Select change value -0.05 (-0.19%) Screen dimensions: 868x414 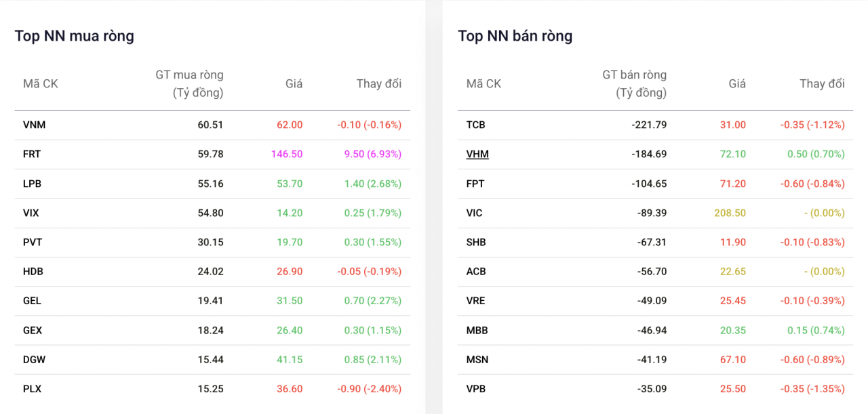click(370, 271)
